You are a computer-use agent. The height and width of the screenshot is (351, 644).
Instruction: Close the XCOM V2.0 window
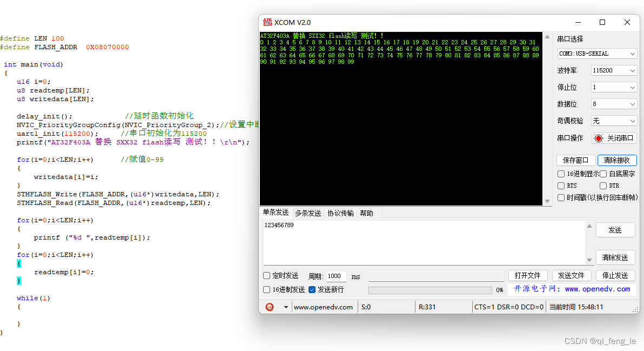click(627, 22)
